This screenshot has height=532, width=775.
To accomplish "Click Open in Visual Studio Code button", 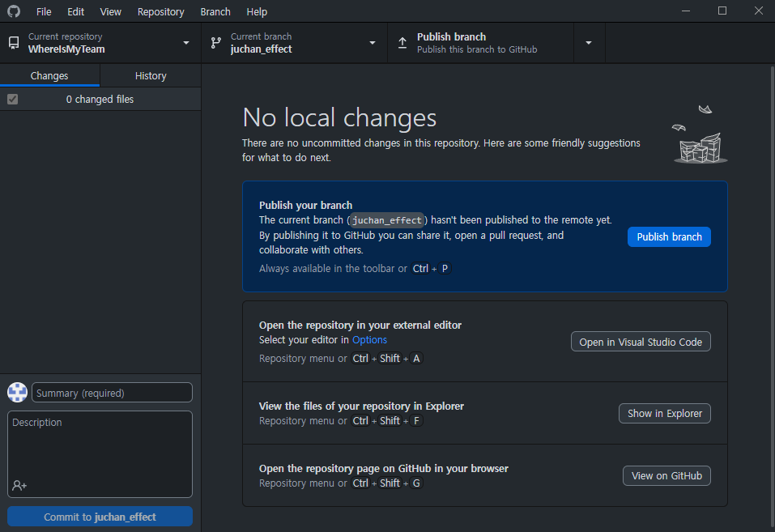I will point(641,342).
